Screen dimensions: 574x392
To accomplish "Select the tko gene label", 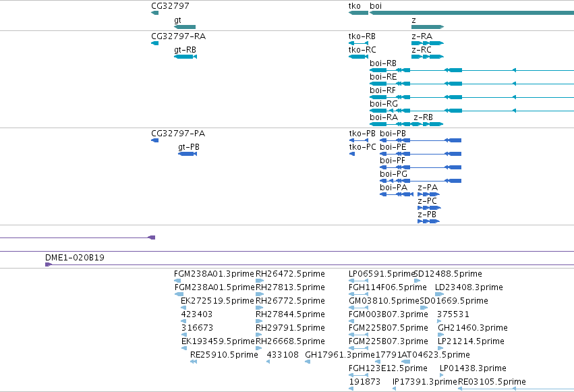I will tap(354, 6).
